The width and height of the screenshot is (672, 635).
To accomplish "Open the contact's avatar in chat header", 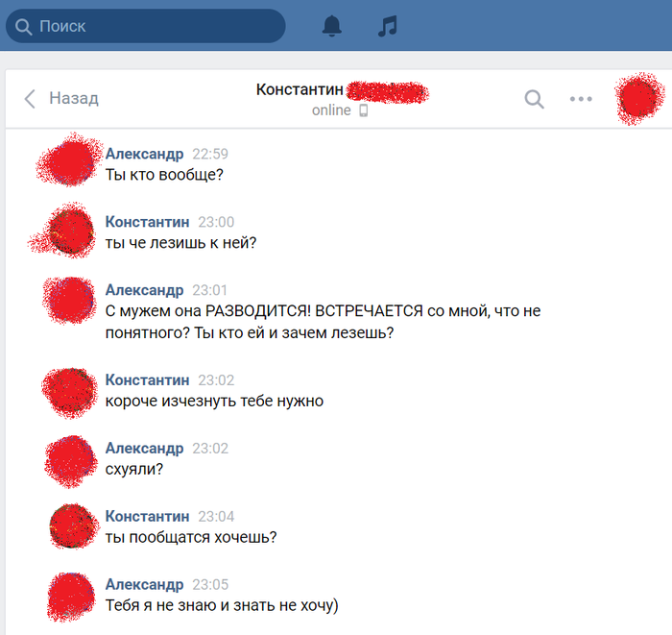I will click(639, 99).
